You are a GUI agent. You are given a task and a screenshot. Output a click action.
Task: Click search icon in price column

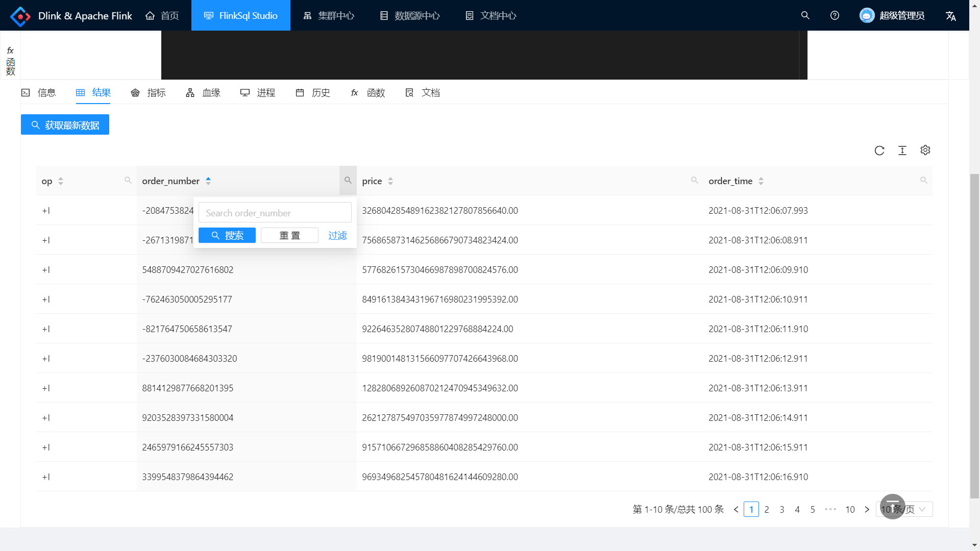pos(694,180)
